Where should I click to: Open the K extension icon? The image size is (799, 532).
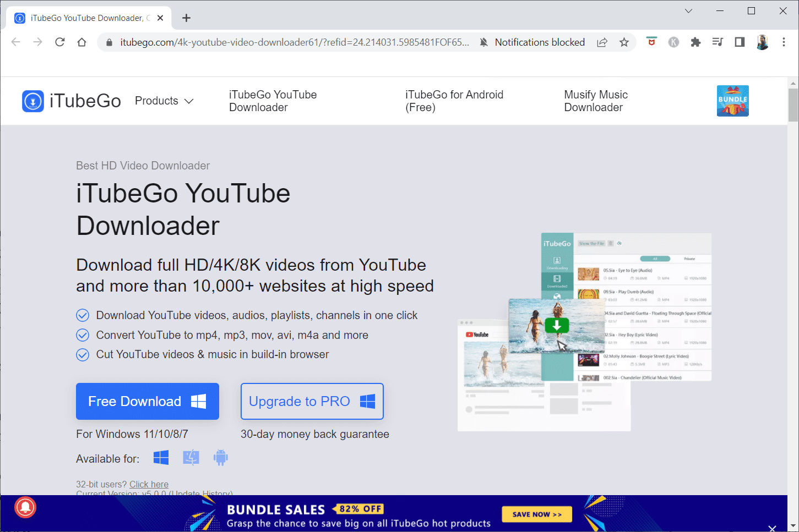click(673, 42)
